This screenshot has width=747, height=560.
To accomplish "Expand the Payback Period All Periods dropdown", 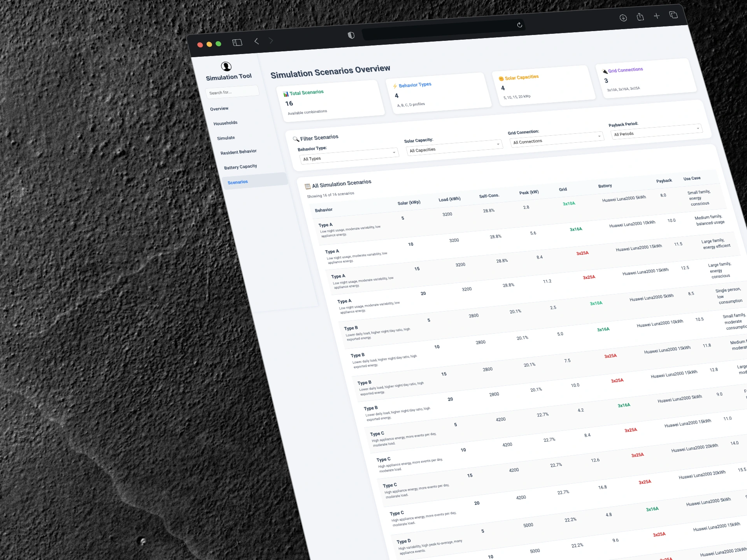I will [656, 131].
